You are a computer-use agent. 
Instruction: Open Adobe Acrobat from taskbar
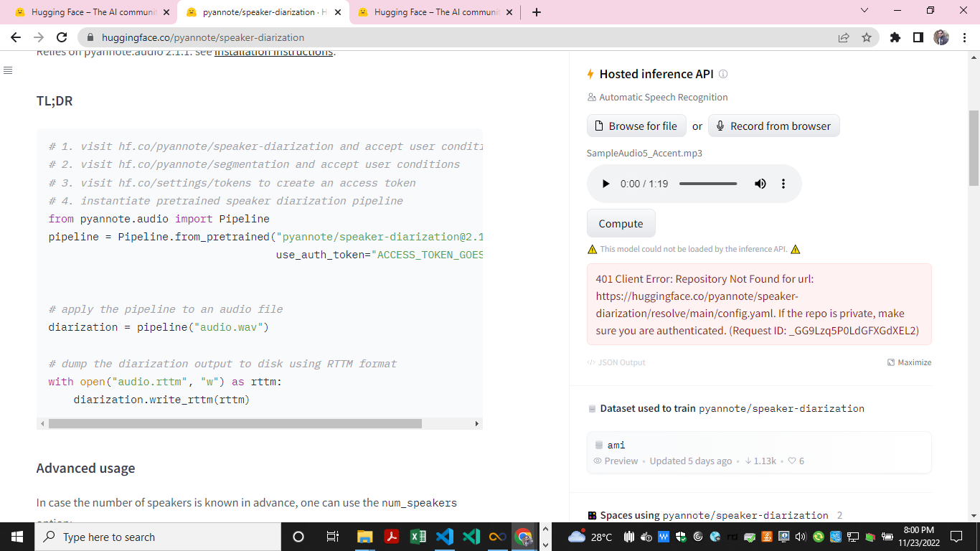tap(392, 537)
